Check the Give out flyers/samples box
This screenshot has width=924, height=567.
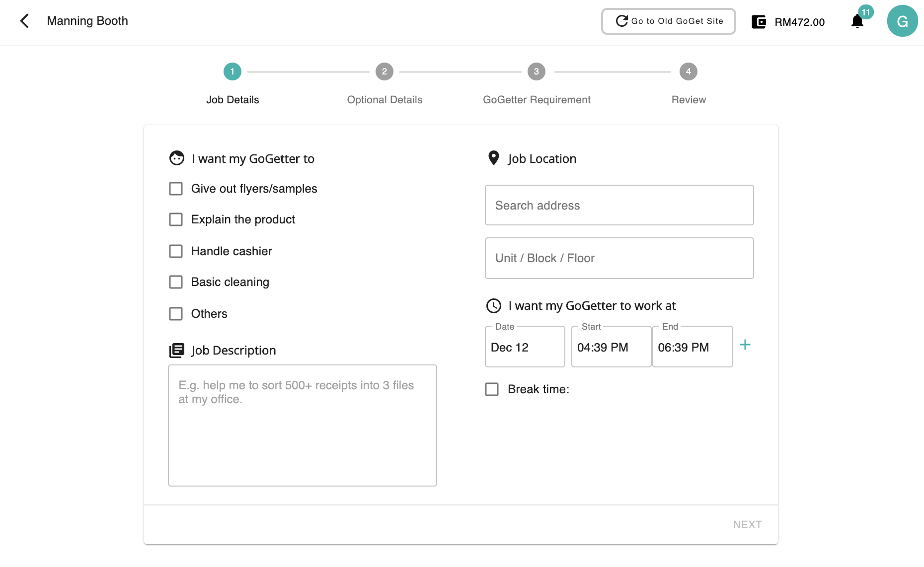176,189
